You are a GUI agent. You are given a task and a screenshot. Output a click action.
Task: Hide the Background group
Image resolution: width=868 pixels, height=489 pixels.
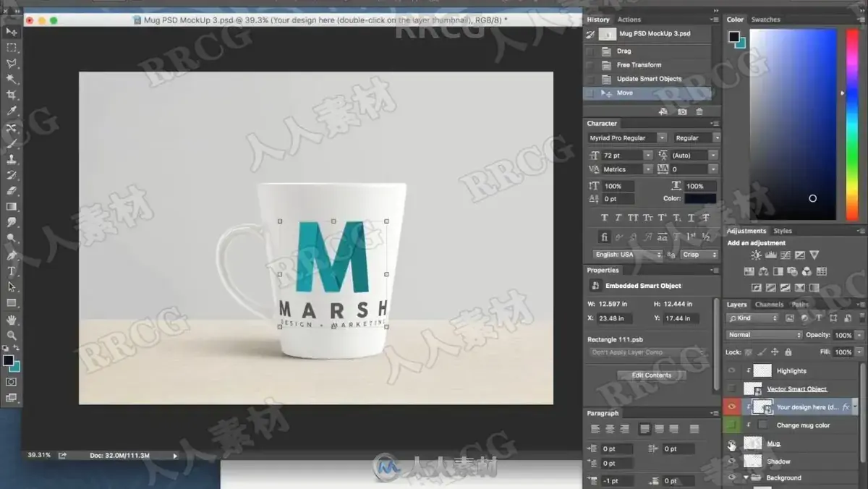731,477
